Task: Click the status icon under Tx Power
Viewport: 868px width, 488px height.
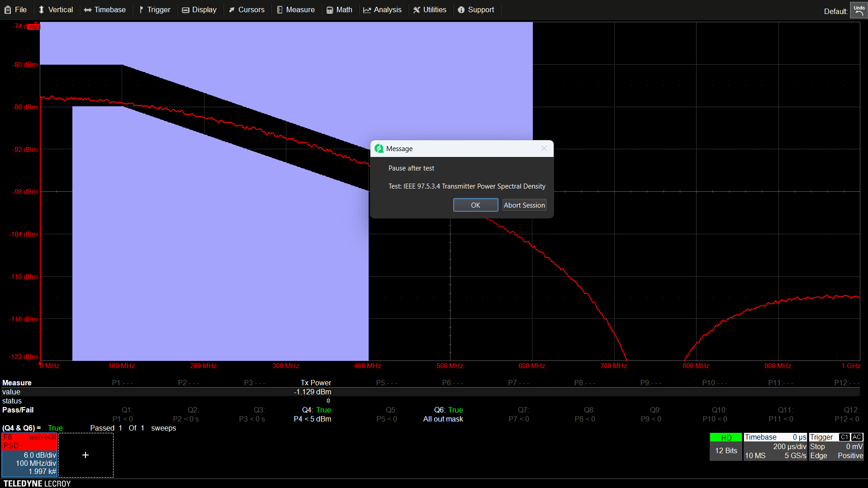Action: click(328, 401)
